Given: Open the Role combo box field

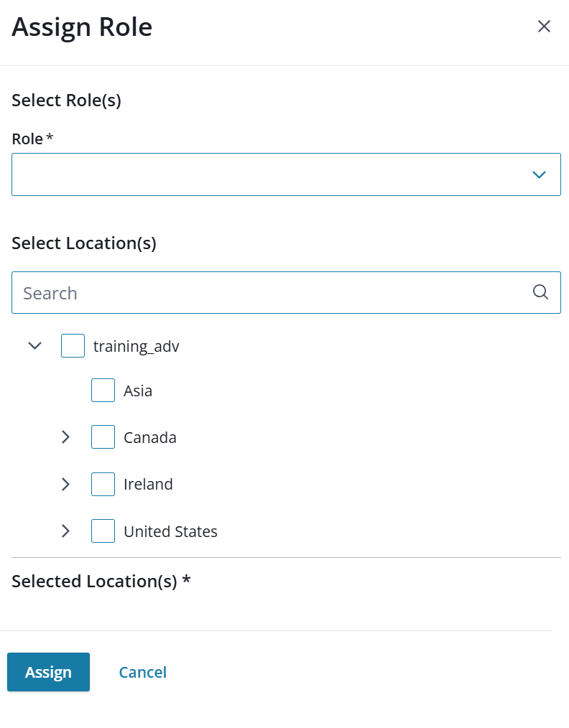Looking at the screenshot, I should (273, 174).
